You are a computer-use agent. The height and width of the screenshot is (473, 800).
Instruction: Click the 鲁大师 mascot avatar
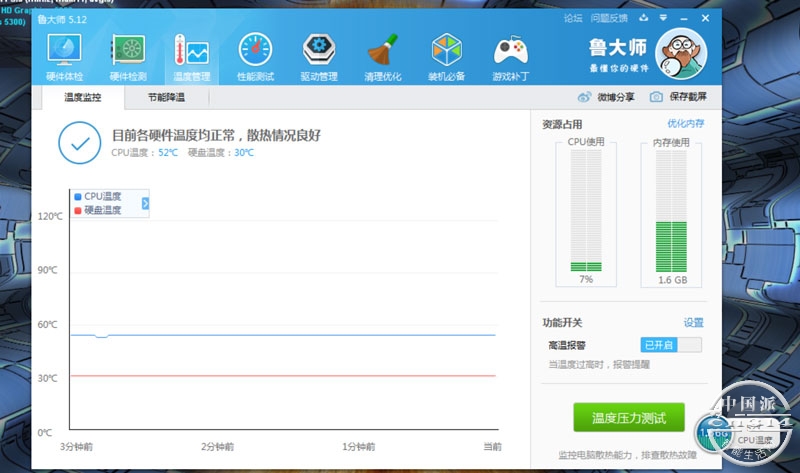coord(681,54)
